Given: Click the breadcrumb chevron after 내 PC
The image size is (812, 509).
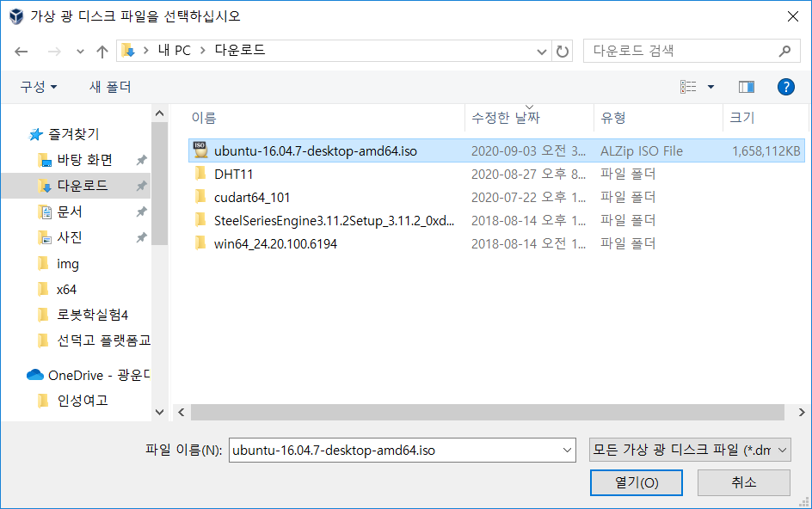Looking at the screenshot, I should pyautogui.click(x=202, y=50).
